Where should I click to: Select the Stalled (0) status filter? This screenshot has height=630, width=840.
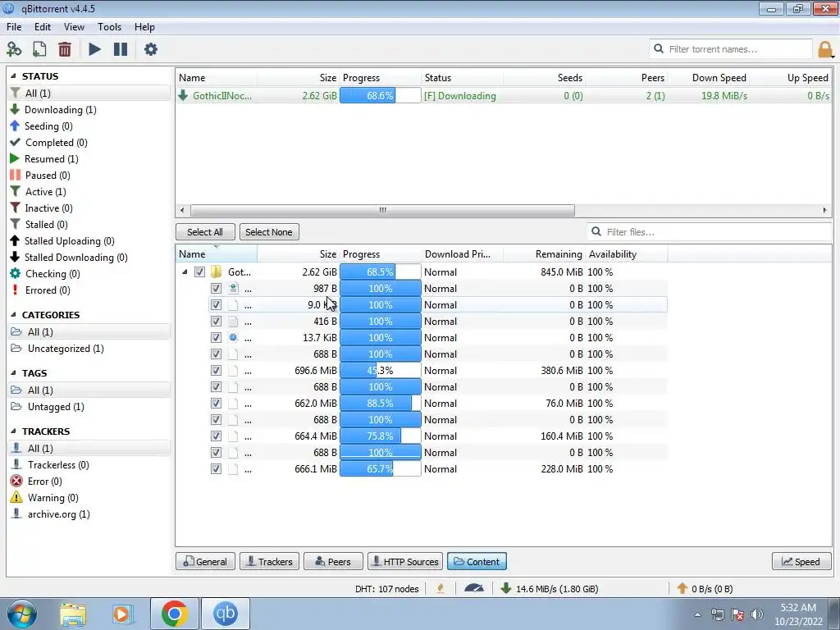click(46, 225)
